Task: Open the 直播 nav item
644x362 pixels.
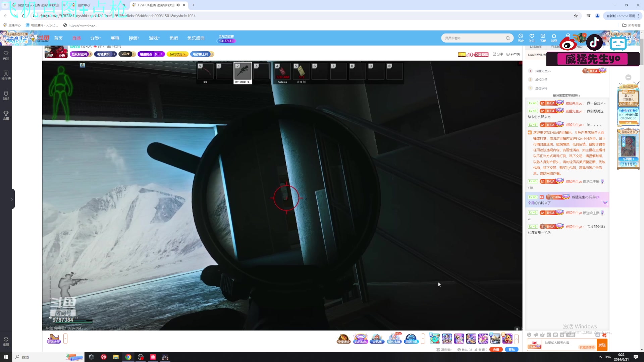Action: coord(76,38)
